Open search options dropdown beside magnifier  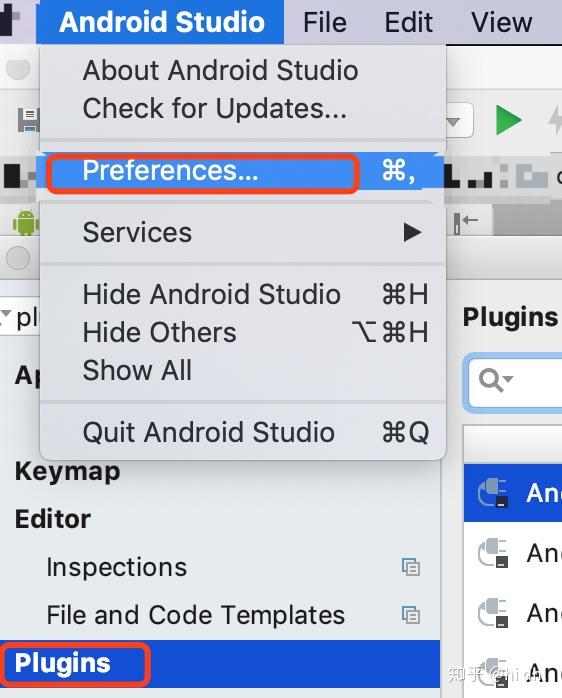(x=509, y=379)
